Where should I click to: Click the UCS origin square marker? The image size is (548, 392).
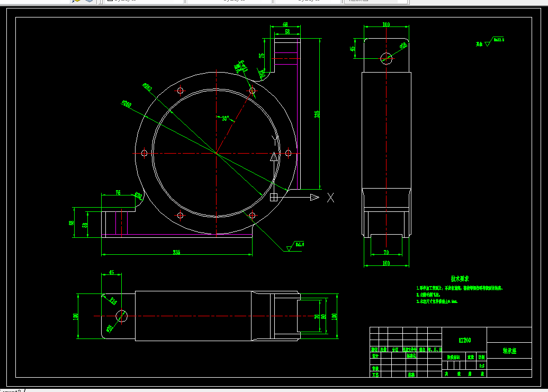[x=274, y=198]
